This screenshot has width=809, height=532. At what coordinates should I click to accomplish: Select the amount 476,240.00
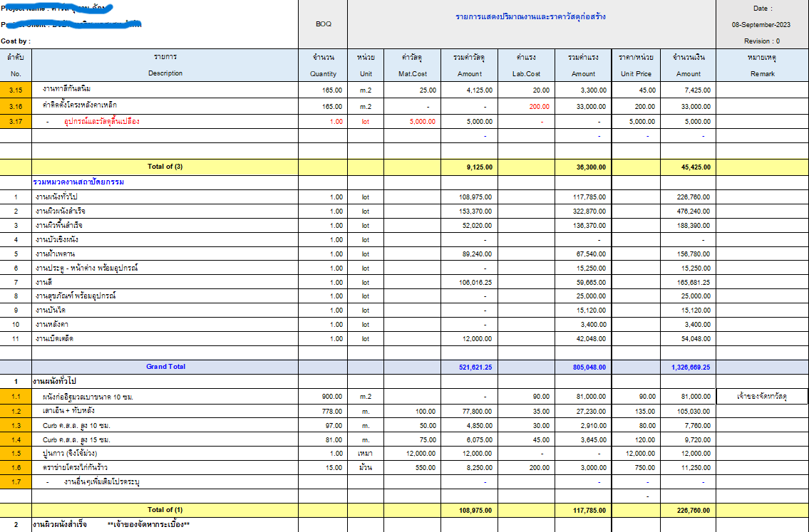(694, 212)
